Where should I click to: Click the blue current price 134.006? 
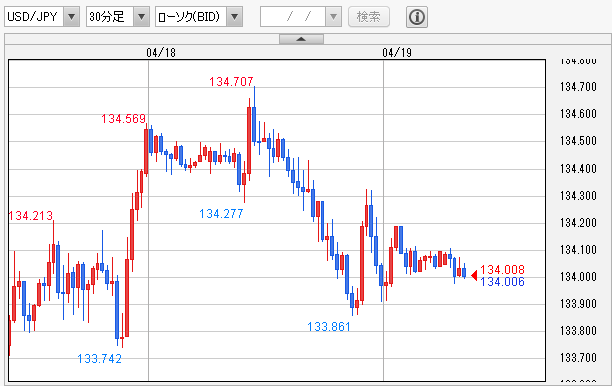[502, 281]
